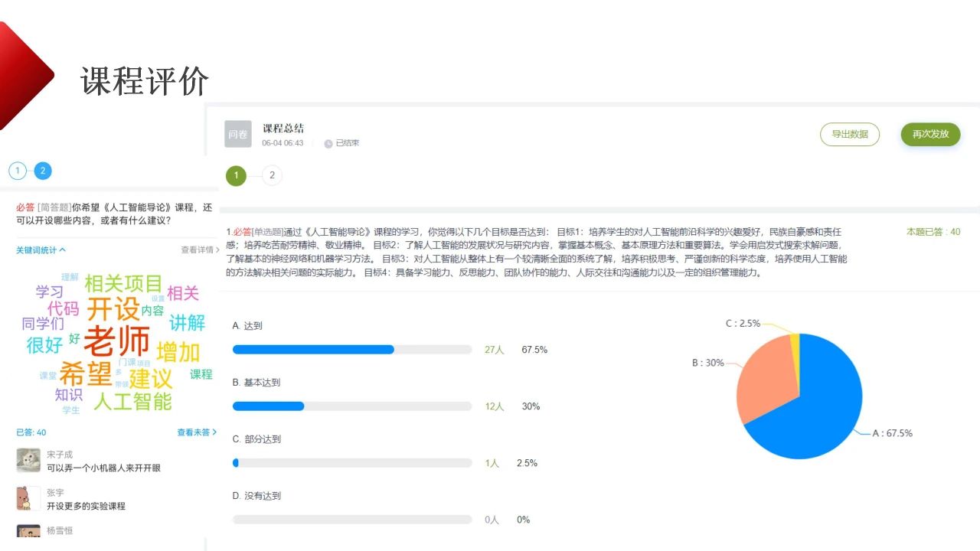Viewport: 980px width, 551px height.
Task: Open 查看详情 to view details
Action: [x=200, y=249]
